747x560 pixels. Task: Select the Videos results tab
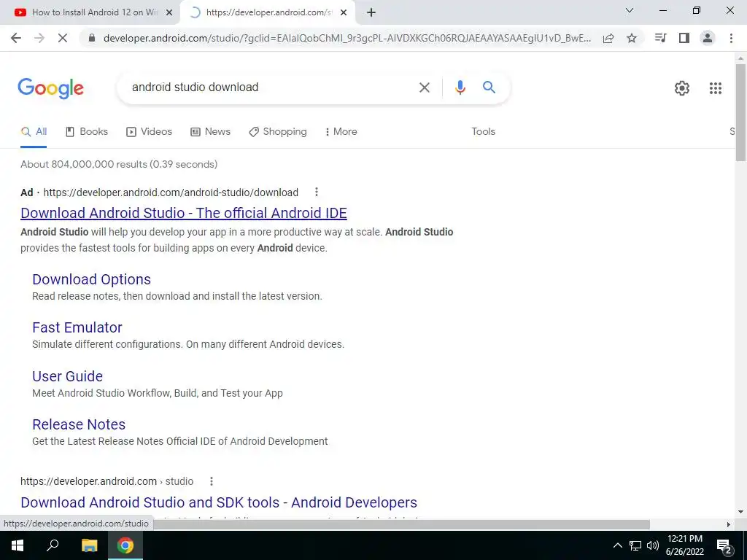(149, 132)
